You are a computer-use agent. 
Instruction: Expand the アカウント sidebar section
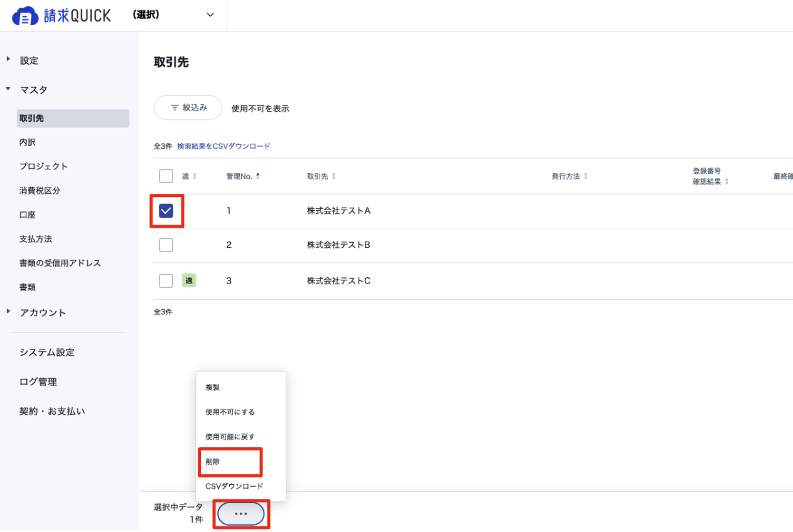click(43, 312)
